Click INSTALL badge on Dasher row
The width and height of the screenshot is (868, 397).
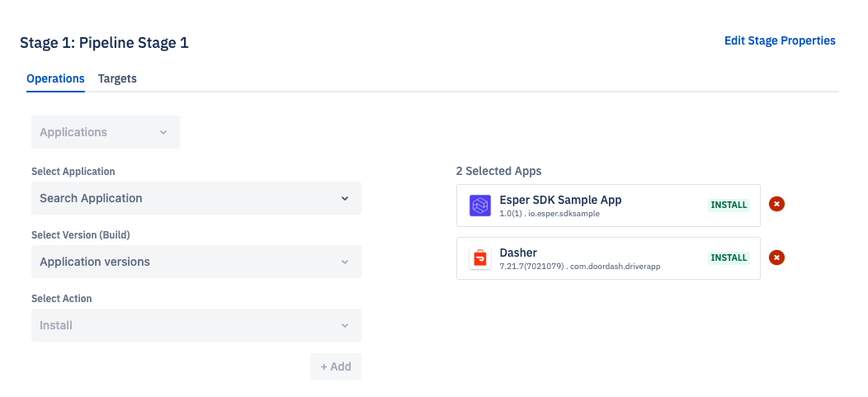pos(729,258)
